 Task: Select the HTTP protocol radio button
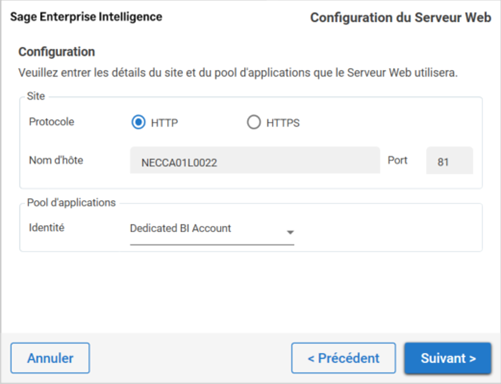point(138,122)
